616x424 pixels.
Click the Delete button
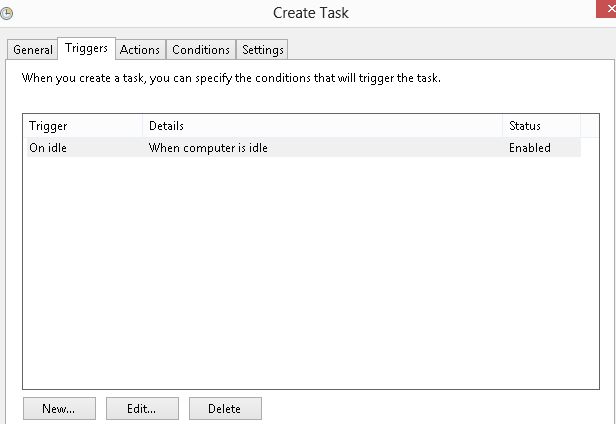224,408
